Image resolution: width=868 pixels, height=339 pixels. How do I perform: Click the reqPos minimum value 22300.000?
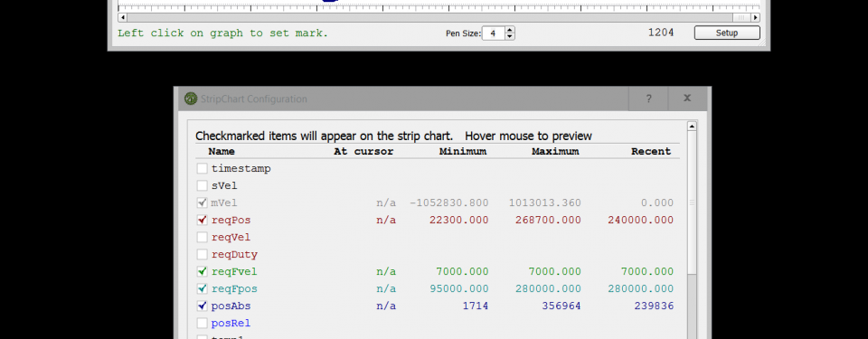[x=459, y=220]
